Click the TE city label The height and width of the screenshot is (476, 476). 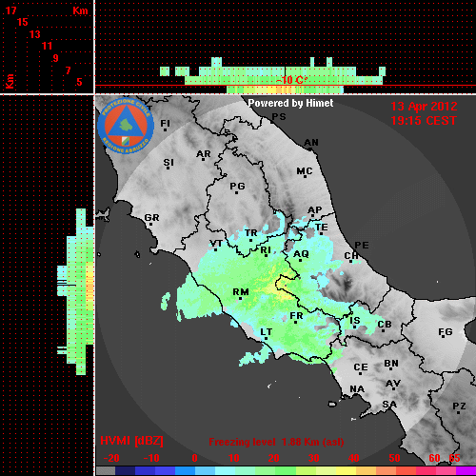(x=322, y=228)
